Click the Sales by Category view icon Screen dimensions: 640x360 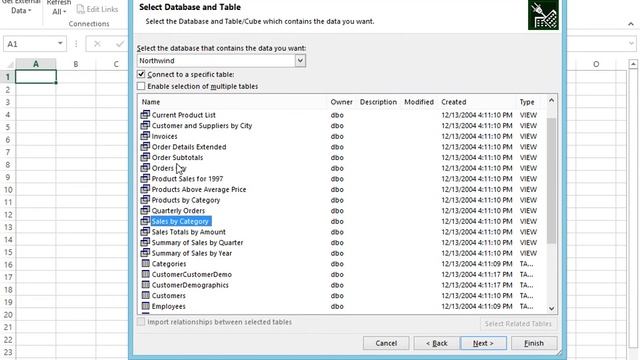(145, 221)
